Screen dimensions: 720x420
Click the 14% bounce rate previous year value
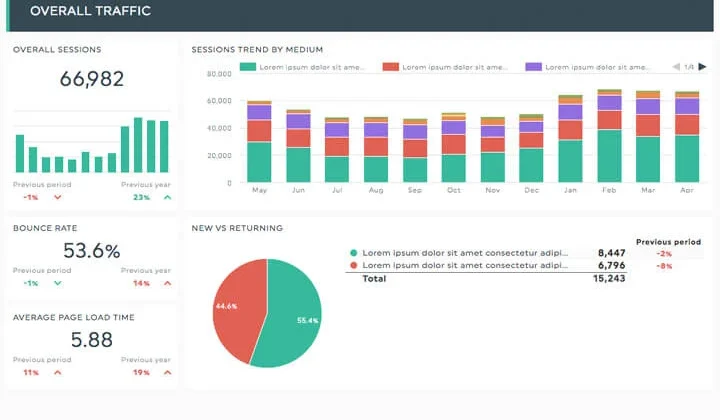click(x=141, y=283)
